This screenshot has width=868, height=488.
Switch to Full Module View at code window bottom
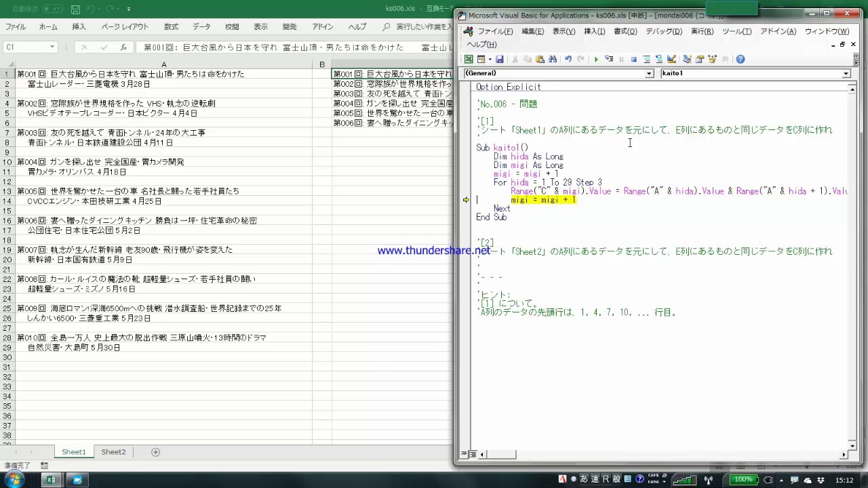[473, 454]
